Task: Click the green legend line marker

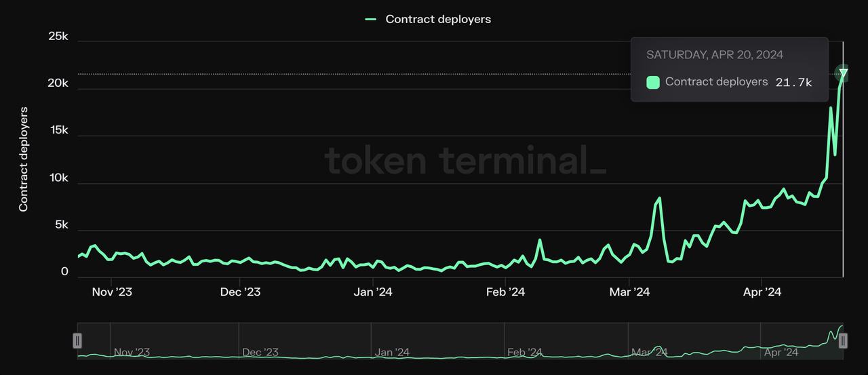Action: click(x=371, y=19)
